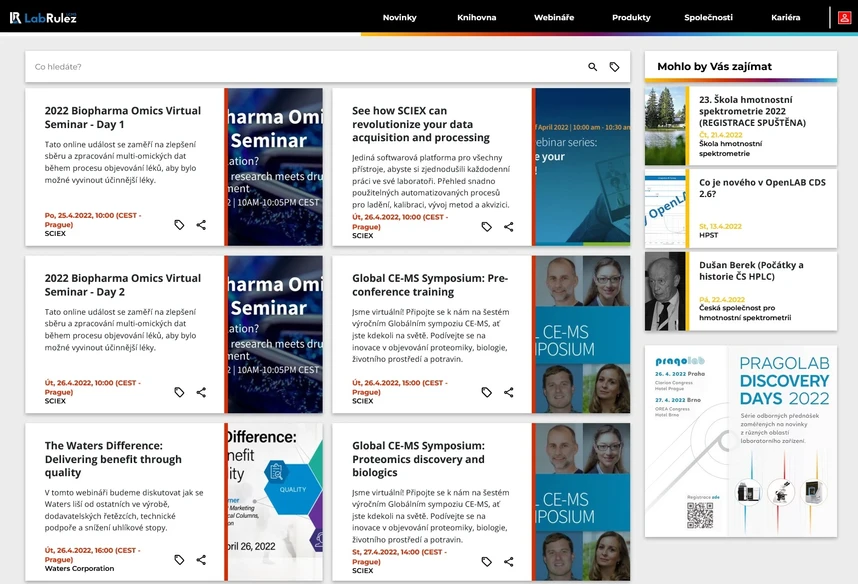
Task: Share the Proteomics discovery and biologics event
Action: (x=509, y=562)
